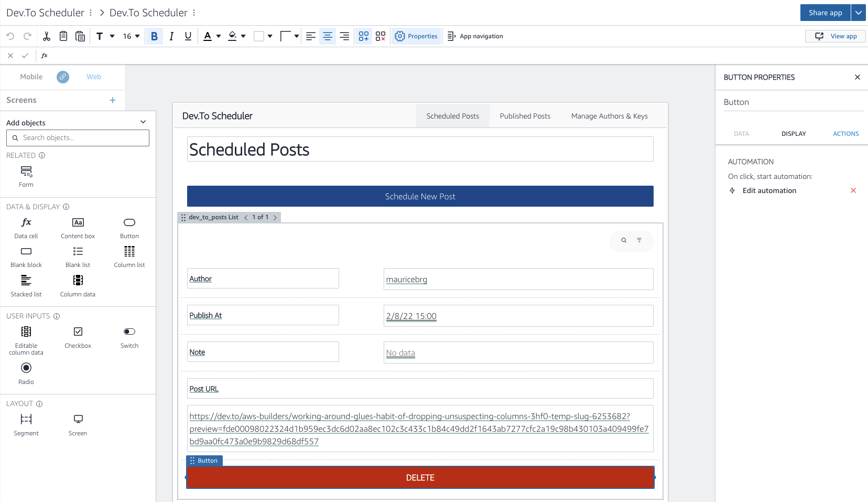Select the Segment layout object

(26, 425)
